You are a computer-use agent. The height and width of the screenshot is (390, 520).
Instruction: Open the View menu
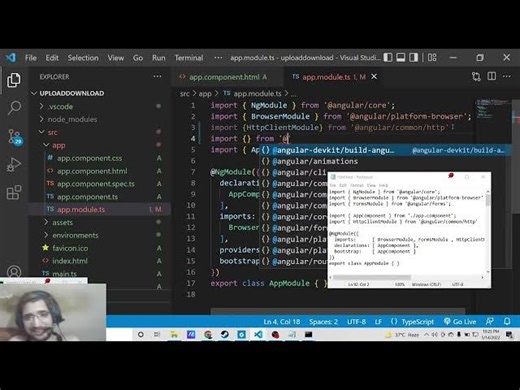[x=116, y=58]
